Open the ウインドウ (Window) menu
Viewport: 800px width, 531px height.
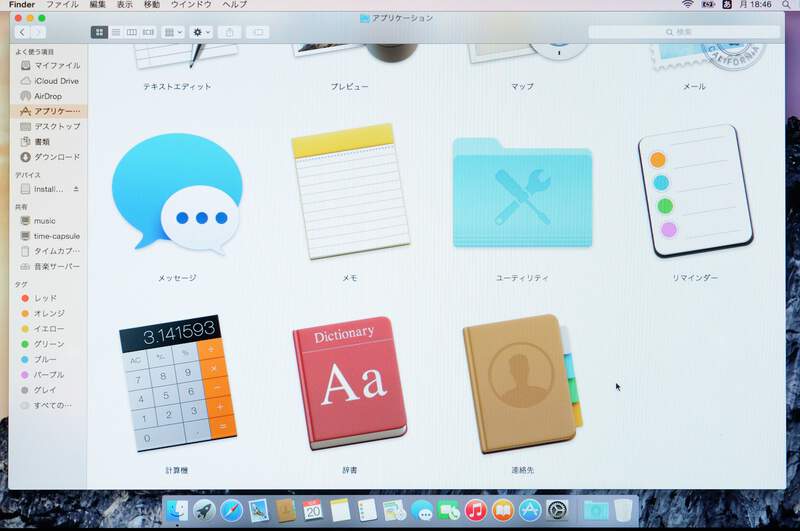(x=191, y=4)
